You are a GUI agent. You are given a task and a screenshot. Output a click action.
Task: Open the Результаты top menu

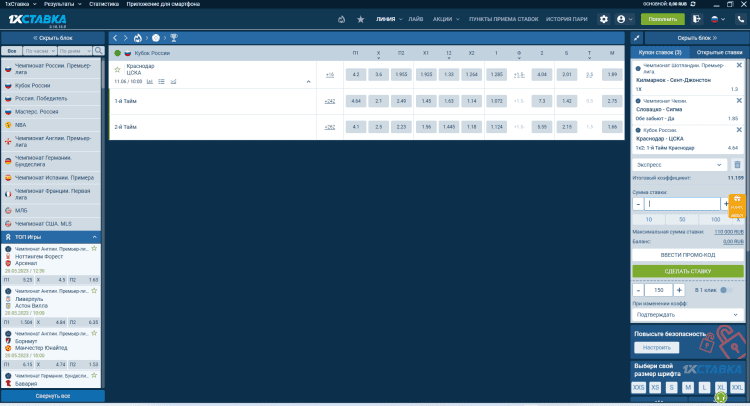63,4
